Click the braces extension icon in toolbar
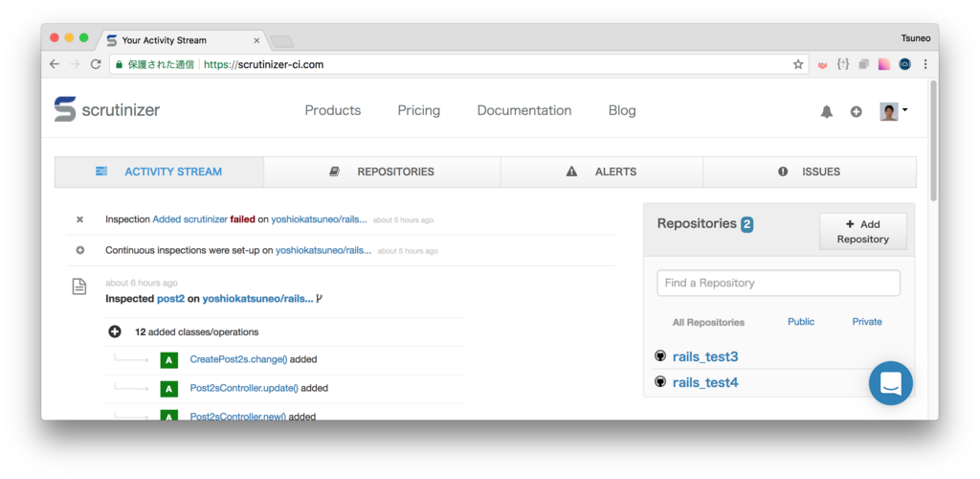 point(843,64)
